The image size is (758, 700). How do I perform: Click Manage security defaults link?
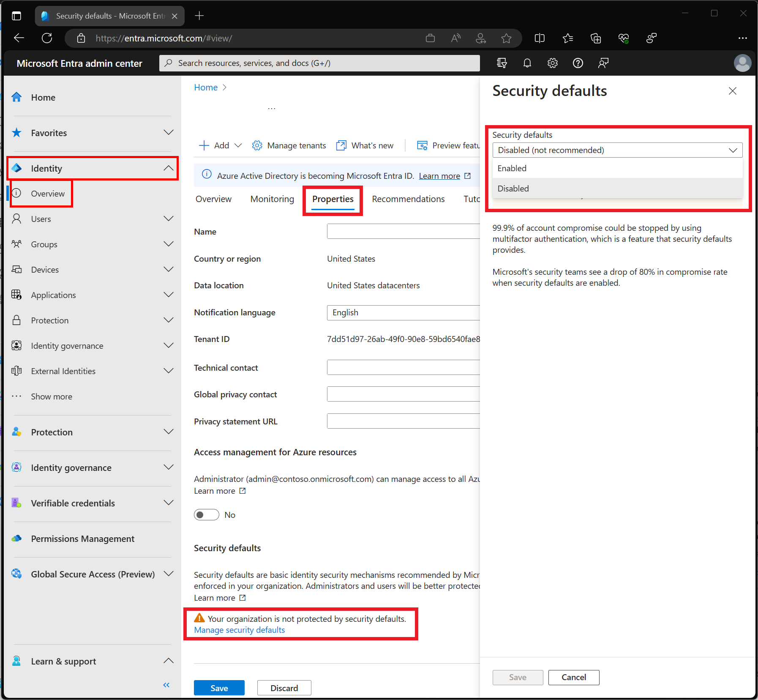(239, 630)
